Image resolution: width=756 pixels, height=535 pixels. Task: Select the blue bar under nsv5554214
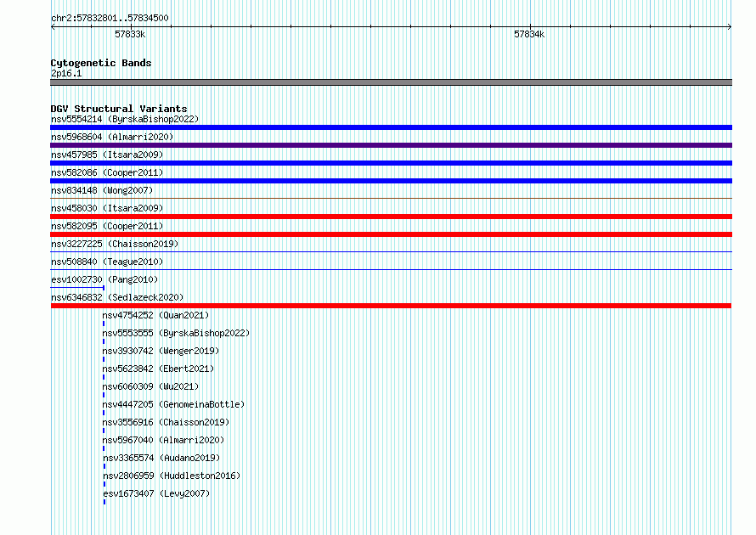[x=391, y=127]
